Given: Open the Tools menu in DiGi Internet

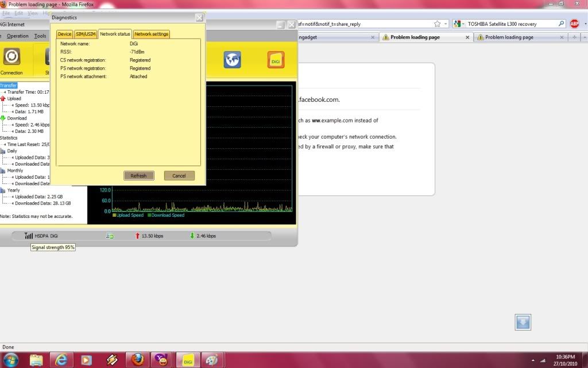Looking at the screenshot, I should (x=40, y=36).
